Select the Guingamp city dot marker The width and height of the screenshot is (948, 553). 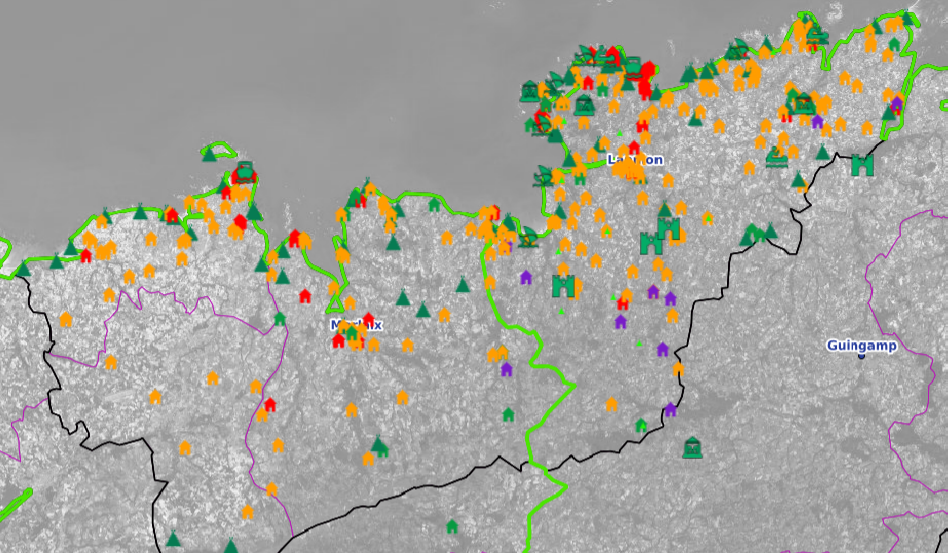click(x=861, y=357)
